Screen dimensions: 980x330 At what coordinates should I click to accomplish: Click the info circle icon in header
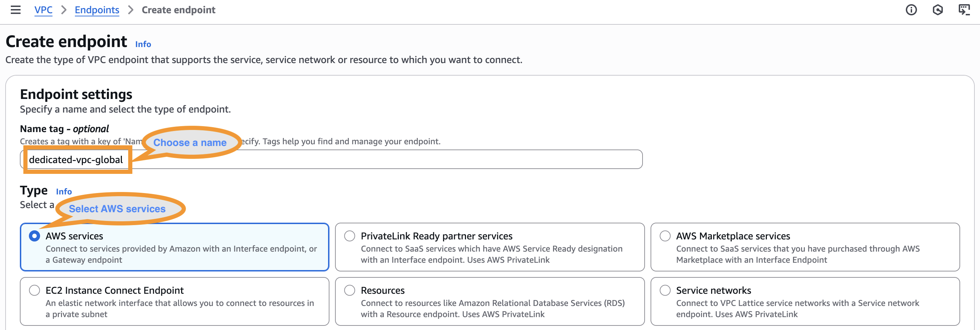[911, 10]
